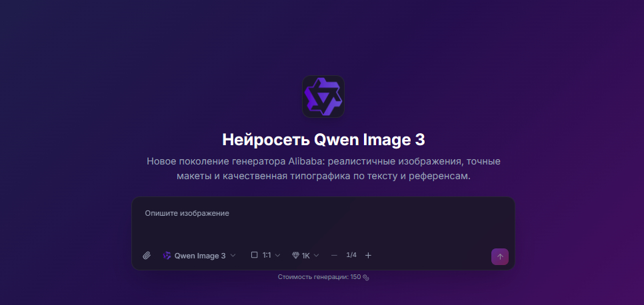Click the square aspect ratio icon

coord(254,255)
